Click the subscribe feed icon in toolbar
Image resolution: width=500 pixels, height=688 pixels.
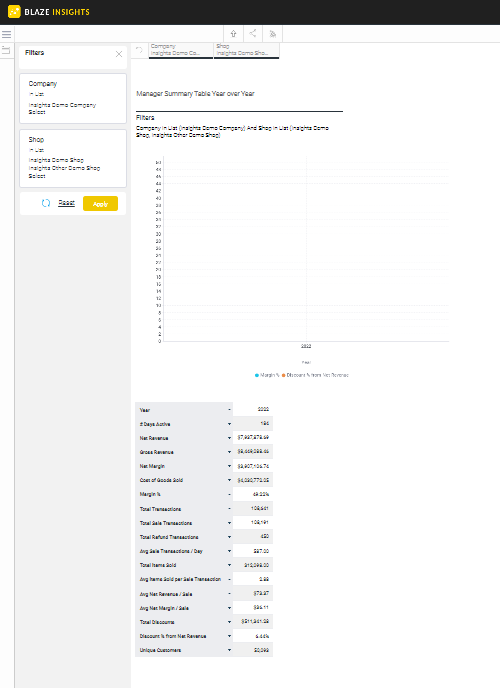[x=272, y=34]
